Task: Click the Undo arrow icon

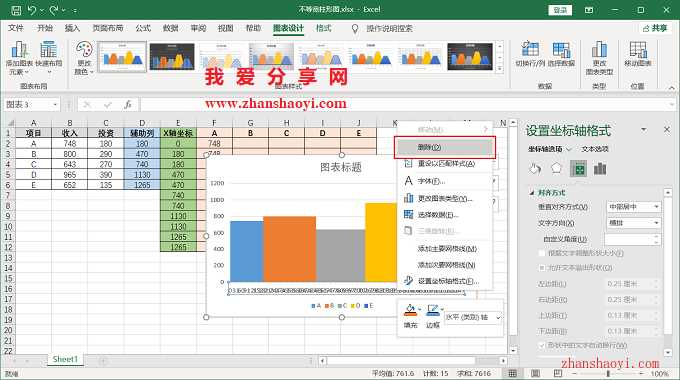Action: point(32,10)
